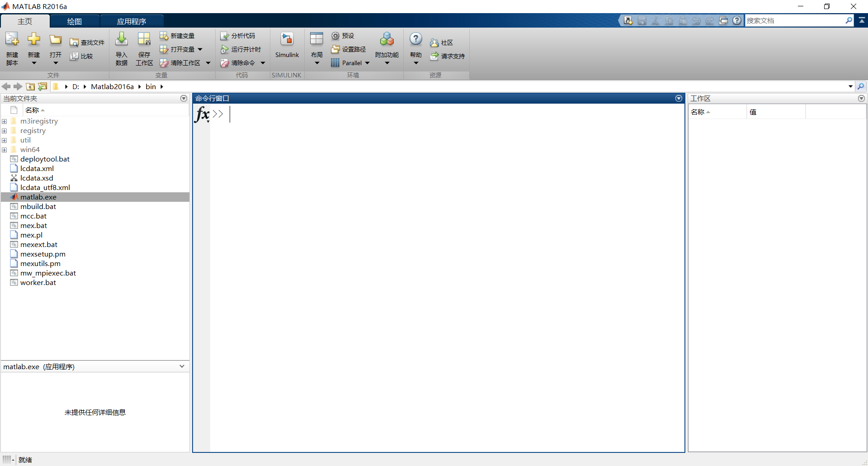
Task: Click the 新建脚本 (New Script) icon
Action: [x=12, y=39]
